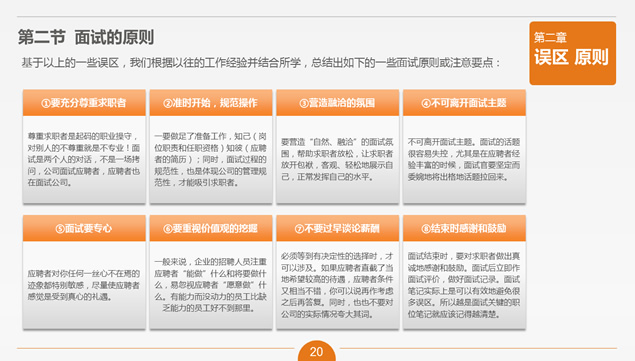Click body text starting 必须等到有决定性的选择时
The image size is (635, 361).
[x=337, y=285]
